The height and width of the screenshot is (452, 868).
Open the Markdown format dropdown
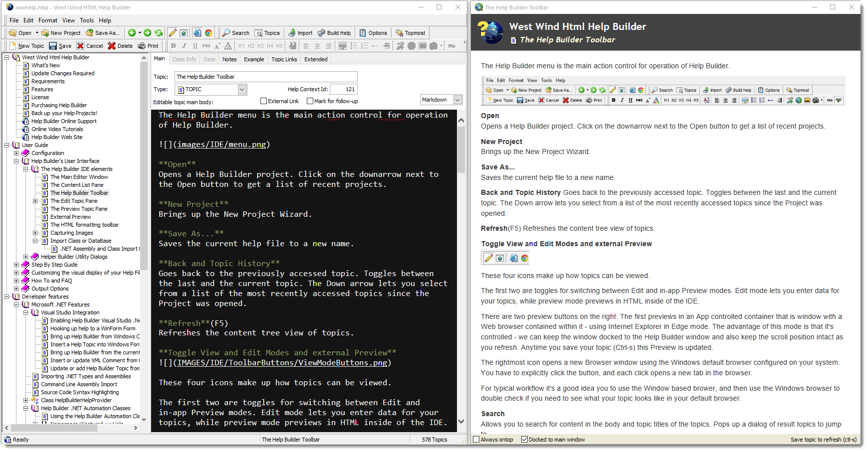point(457,100)
